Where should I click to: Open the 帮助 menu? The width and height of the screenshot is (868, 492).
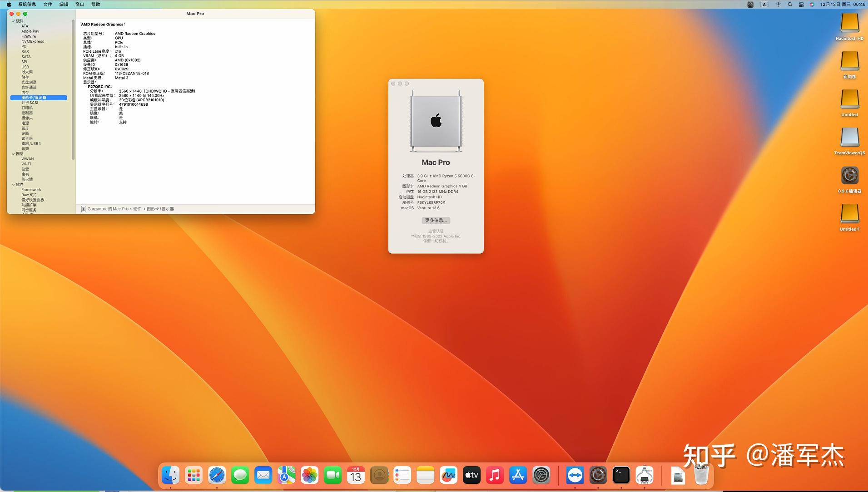pyautogui.click(x=96, y=5)
